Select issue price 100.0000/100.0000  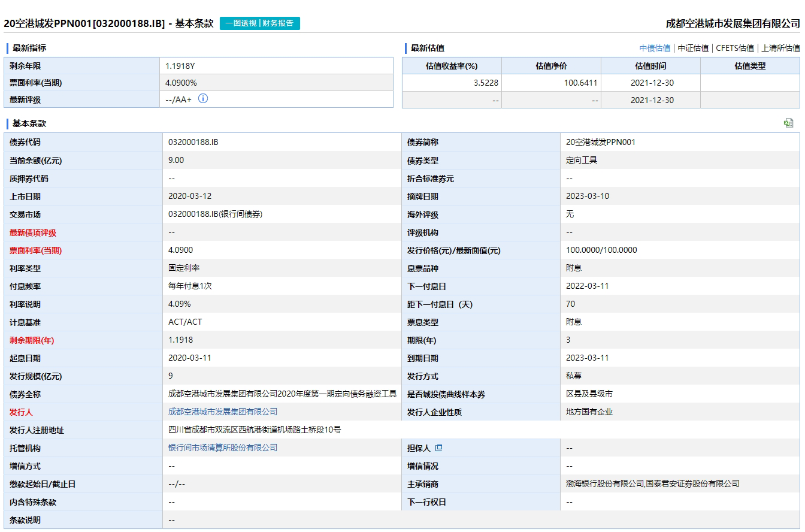pos(601,250)
